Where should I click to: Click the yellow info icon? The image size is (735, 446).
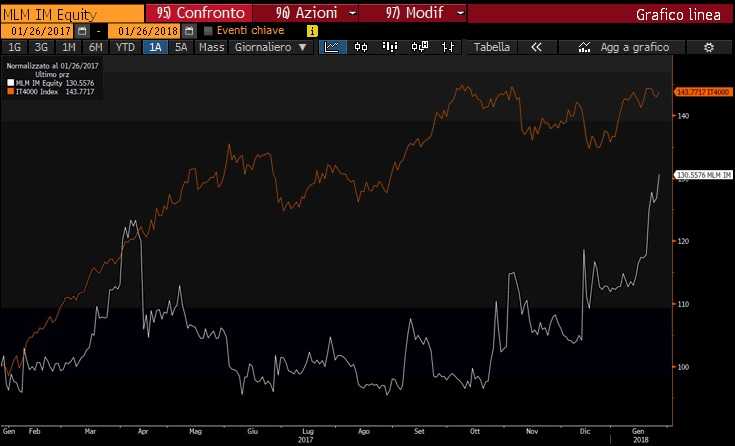pyautogui.click(x=312, y=31)
